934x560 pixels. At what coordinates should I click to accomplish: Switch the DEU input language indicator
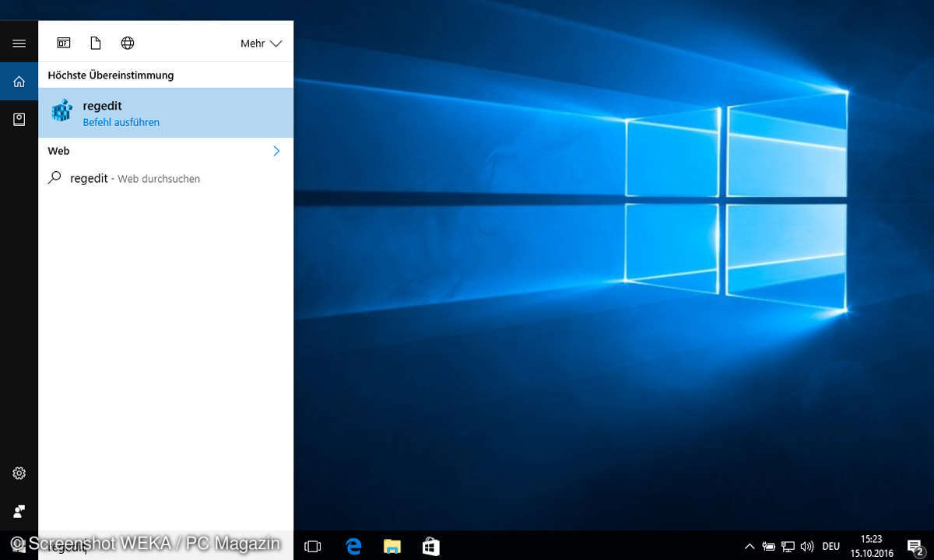click(x=830, y=546)
